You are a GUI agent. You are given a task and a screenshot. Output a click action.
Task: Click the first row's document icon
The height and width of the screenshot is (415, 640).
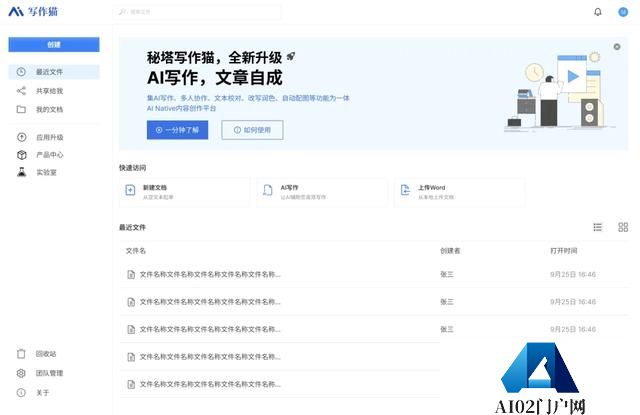[131, 274]
